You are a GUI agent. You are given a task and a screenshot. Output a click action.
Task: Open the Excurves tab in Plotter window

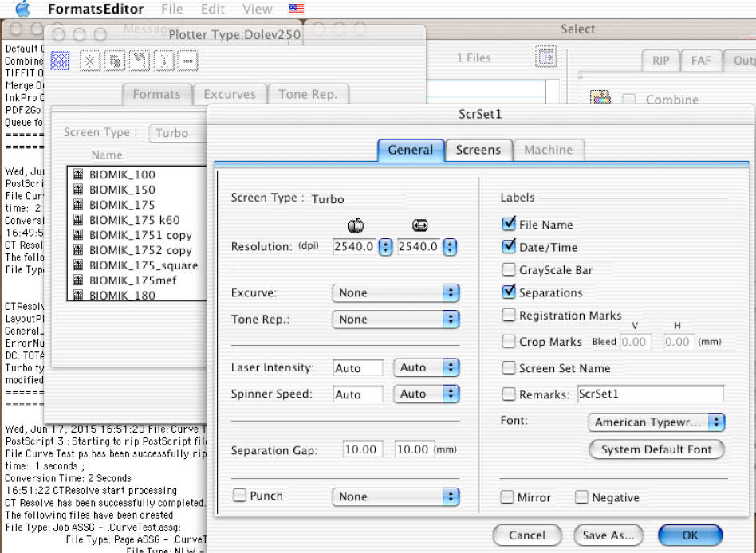point(230,94)
